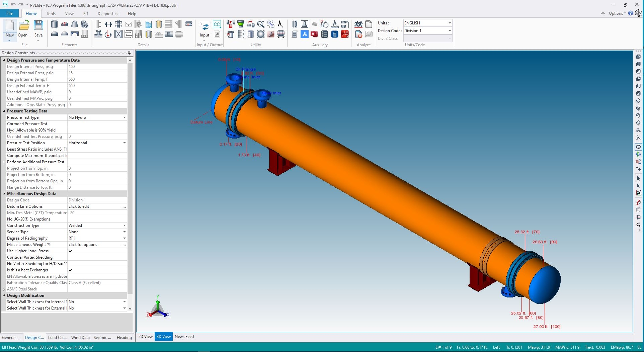
Task: Toggle the No Vortex Shedding for H/D option
Action: click(97, 264)
